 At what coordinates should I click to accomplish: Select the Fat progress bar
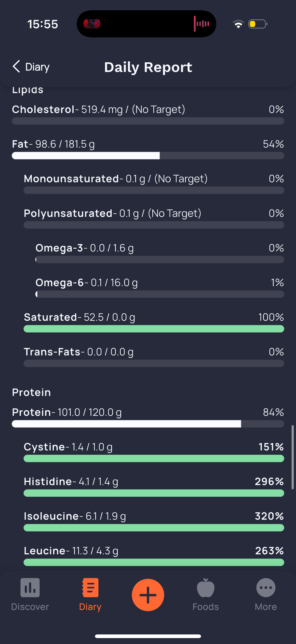(148, 156)
